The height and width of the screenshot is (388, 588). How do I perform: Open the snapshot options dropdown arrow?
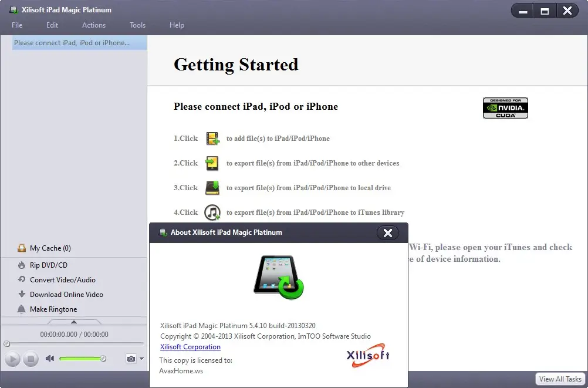(x=141, y=359)
